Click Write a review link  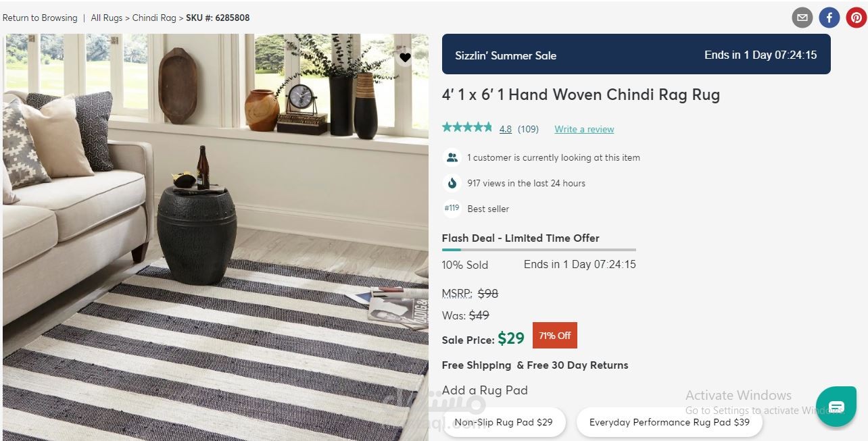(584, 129)
